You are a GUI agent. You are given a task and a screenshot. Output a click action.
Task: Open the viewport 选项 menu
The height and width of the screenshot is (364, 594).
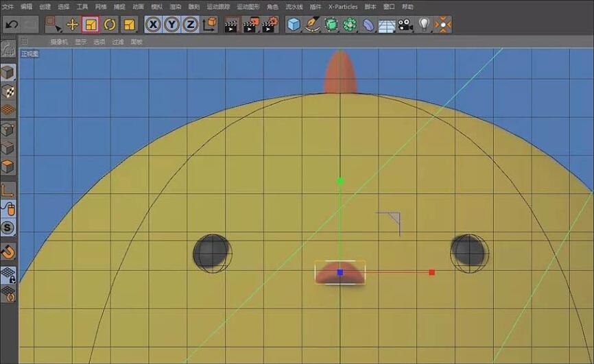pyautogui.click(x=99, y=42)
